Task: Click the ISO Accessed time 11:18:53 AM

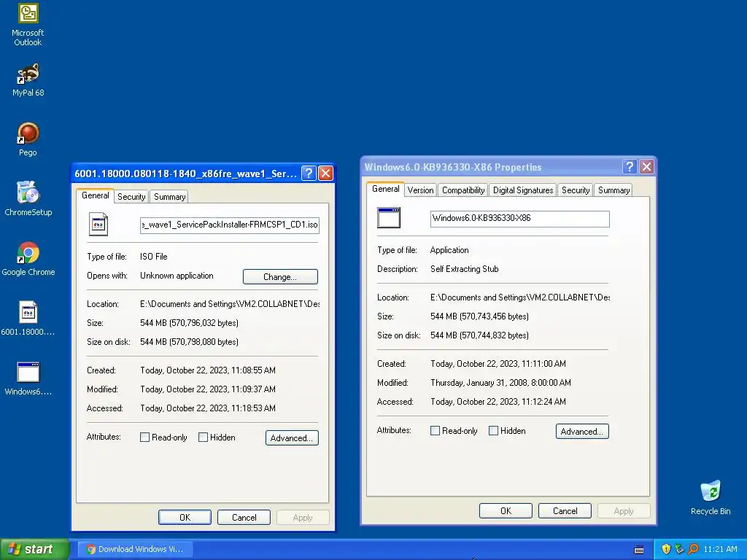Action: tap(208, 408)
